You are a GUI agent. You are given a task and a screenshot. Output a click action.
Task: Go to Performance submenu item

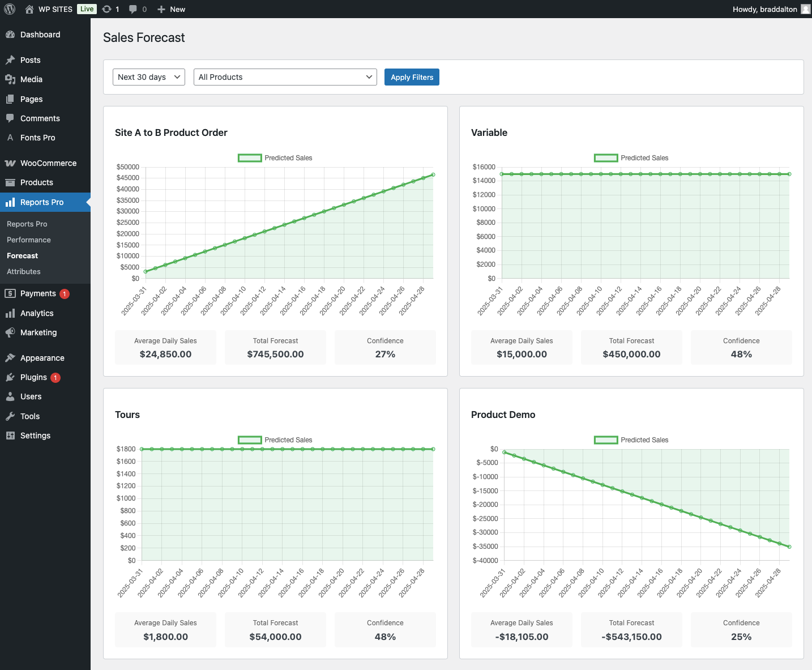click(29, 240)
